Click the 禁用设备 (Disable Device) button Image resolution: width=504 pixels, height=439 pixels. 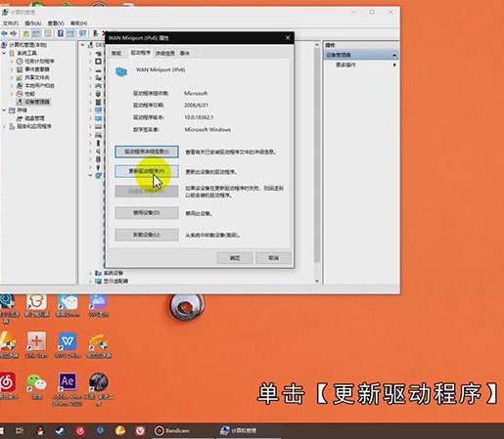(147, 213)
